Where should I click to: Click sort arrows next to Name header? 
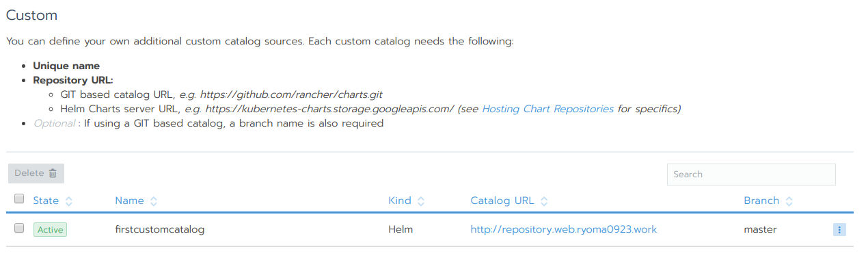154,201
